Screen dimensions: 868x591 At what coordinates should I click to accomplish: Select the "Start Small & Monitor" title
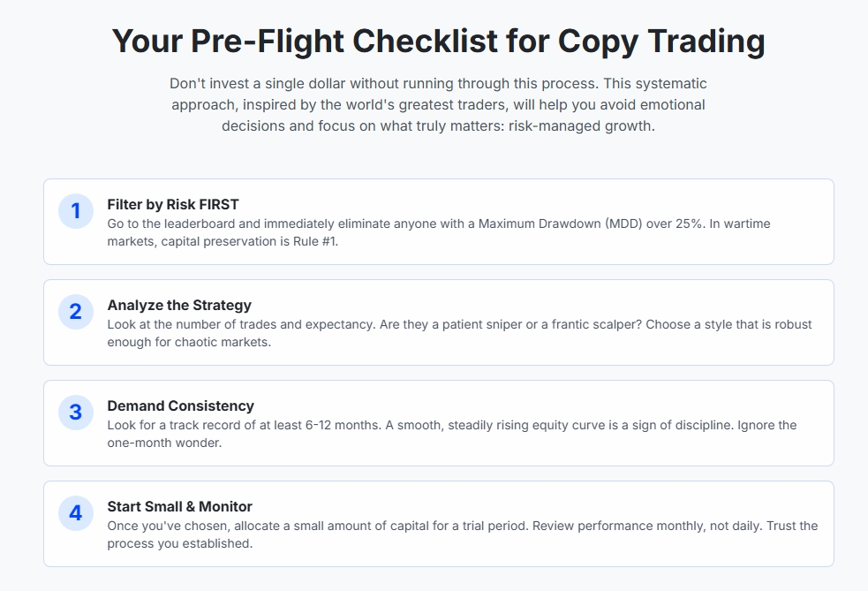179,506
